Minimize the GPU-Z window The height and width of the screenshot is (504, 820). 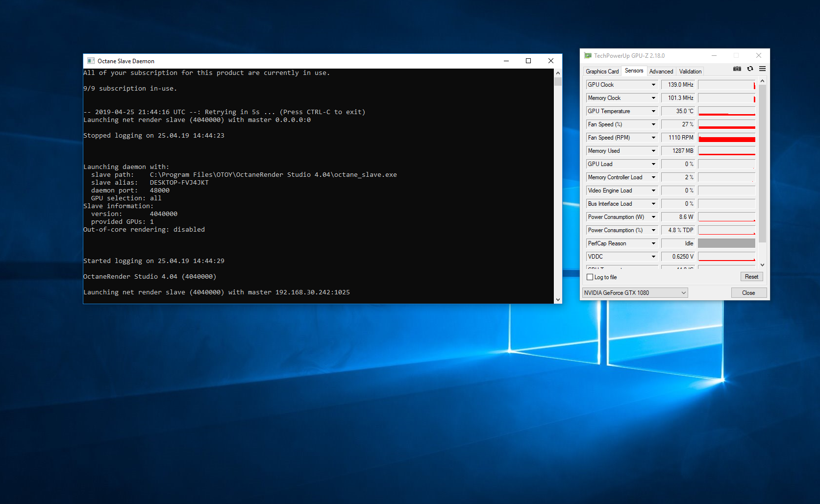(x=714, y=56)
